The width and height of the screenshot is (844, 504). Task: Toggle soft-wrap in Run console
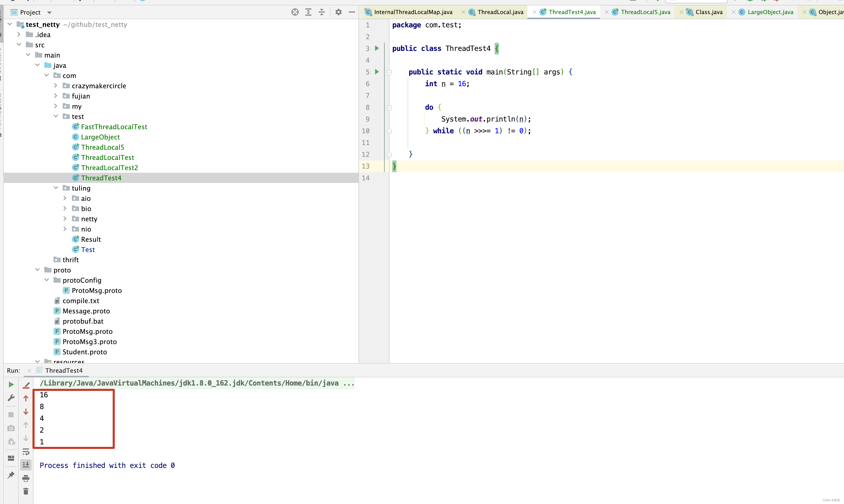(x=26, y=451)
